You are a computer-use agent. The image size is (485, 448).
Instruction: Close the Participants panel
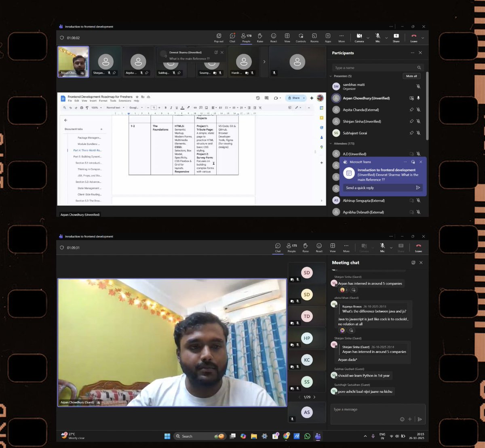pos(420,53)
